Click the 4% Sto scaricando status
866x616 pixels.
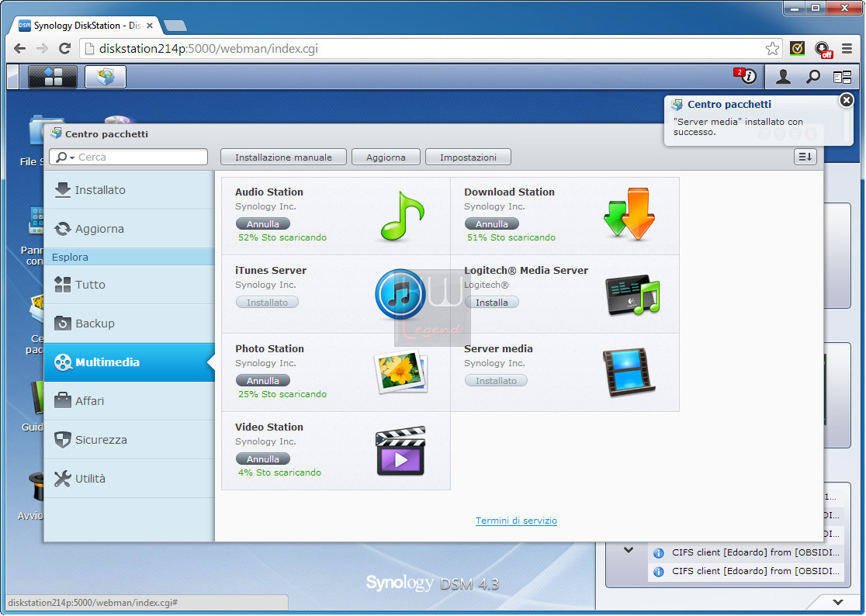279,472
